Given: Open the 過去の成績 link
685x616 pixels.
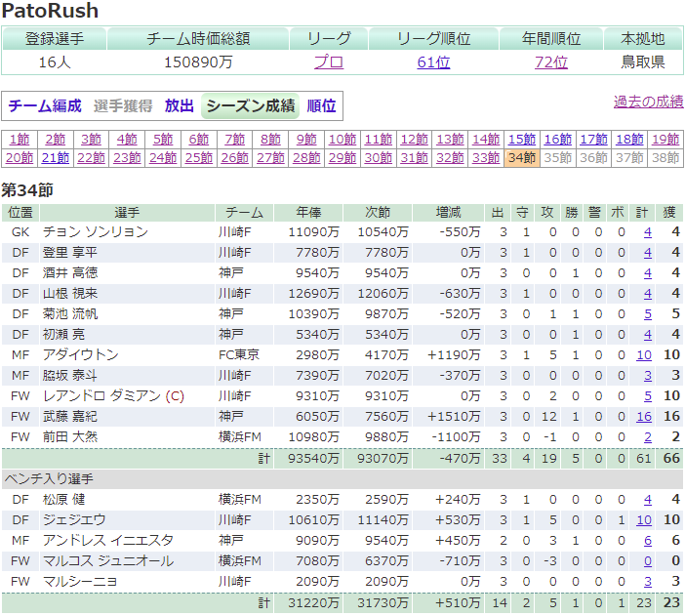Looking at the screenshot, I should coord(648,102).
